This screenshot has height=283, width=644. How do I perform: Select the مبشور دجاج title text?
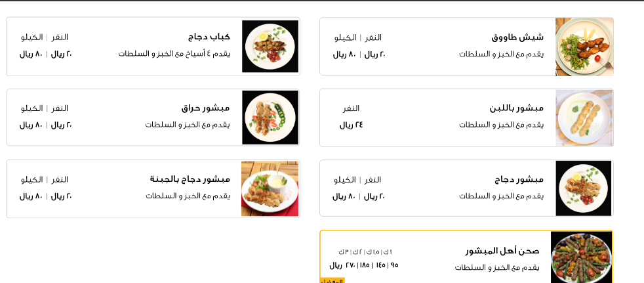[x=519, y=180]
